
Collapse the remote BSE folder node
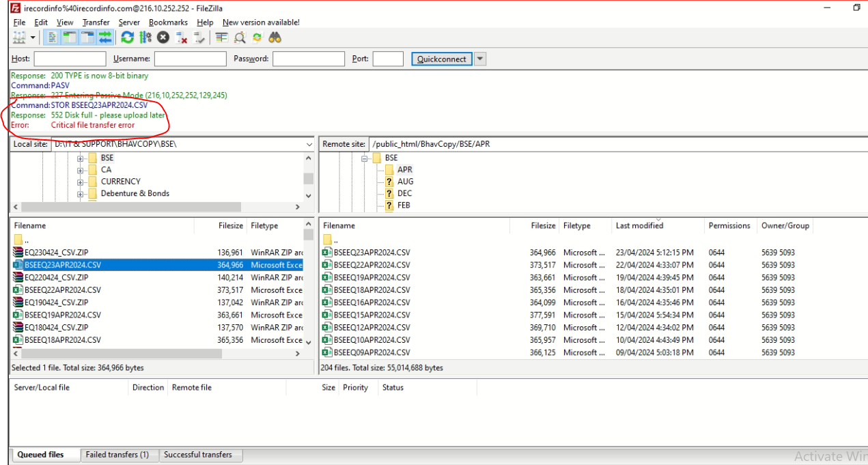(x=365, y=158)
